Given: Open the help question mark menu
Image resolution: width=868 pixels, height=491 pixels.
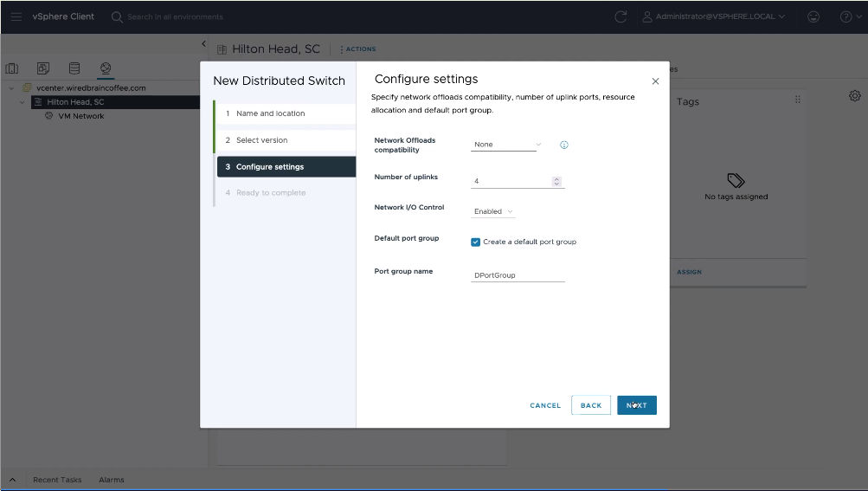Looking at the screenshot, I should click(845, 16).
